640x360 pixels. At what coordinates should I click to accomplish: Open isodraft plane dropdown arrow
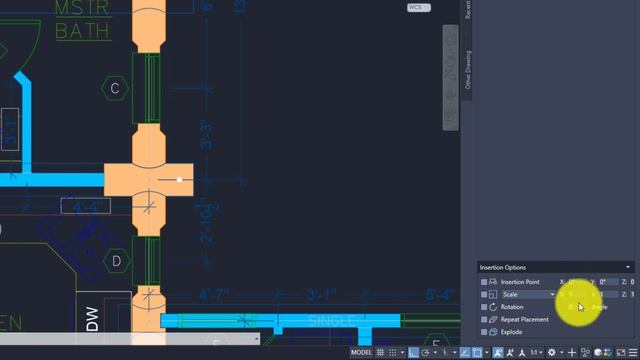pos(454,353)
